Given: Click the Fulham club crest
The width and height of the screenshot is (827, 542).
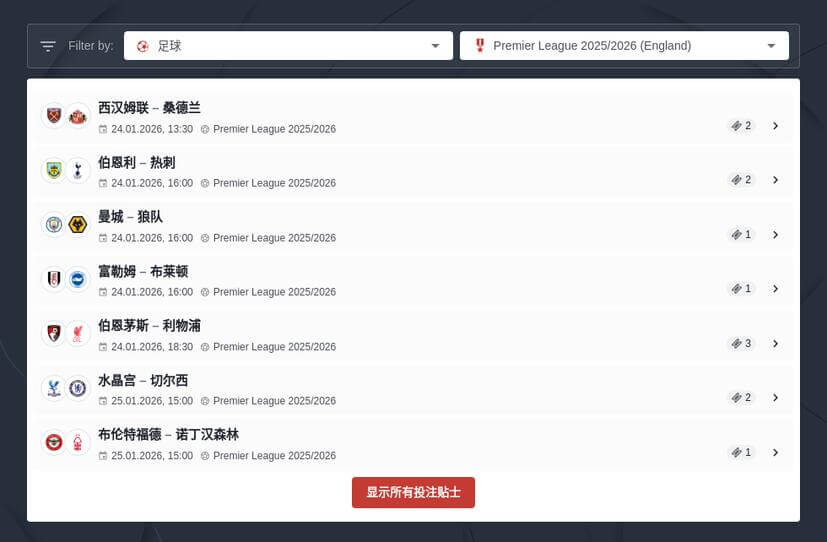Looking at the screenshot, I should 54,279.
